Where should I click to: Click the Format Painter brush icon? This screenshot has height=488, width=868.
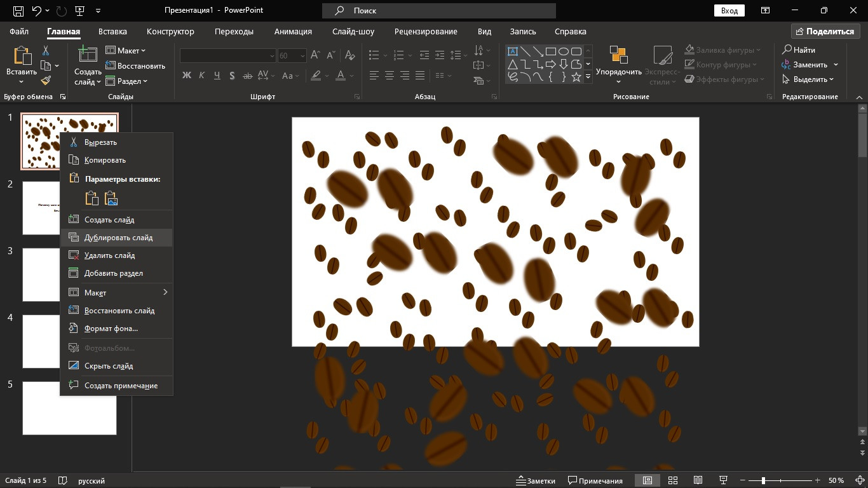(46, 81)
